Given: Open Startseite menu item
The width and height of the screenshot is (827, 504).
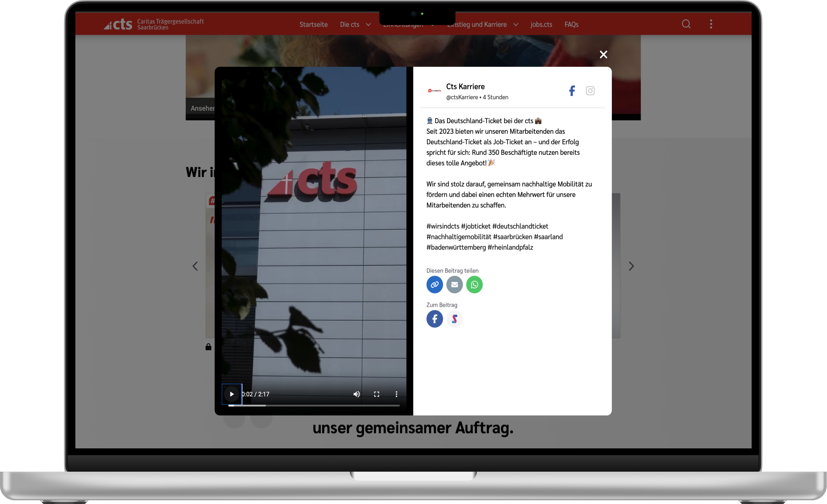Looking at the screenshot, I should tap(313, 24).
